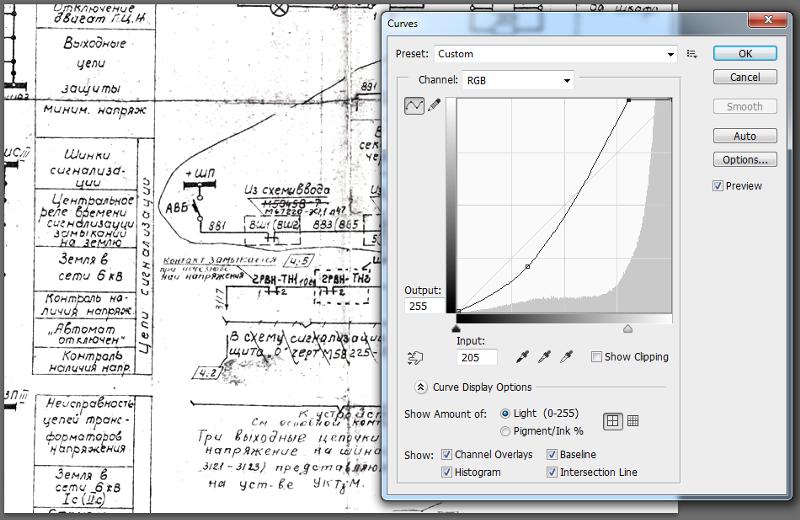Image resolution: width=800 pixels, height=520 pixels.
Task: Open the preset options menu icon
Action: click(x=692, y=54)
